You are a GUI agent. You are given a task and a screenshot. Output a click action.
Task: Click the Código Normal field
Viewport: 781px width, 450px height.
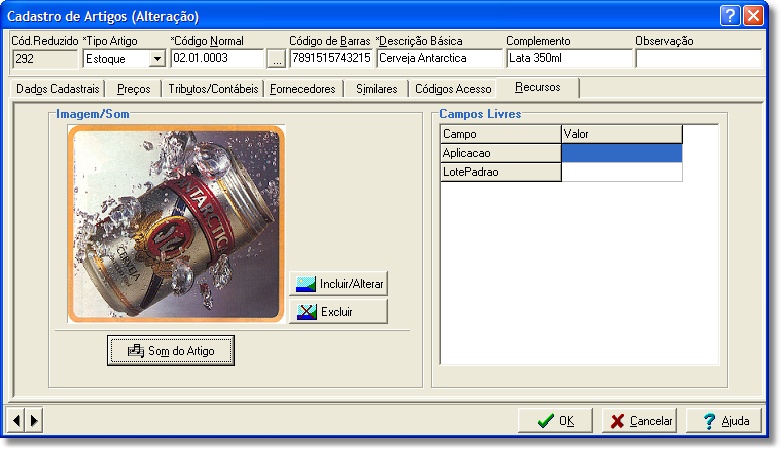tap(217, 58)
